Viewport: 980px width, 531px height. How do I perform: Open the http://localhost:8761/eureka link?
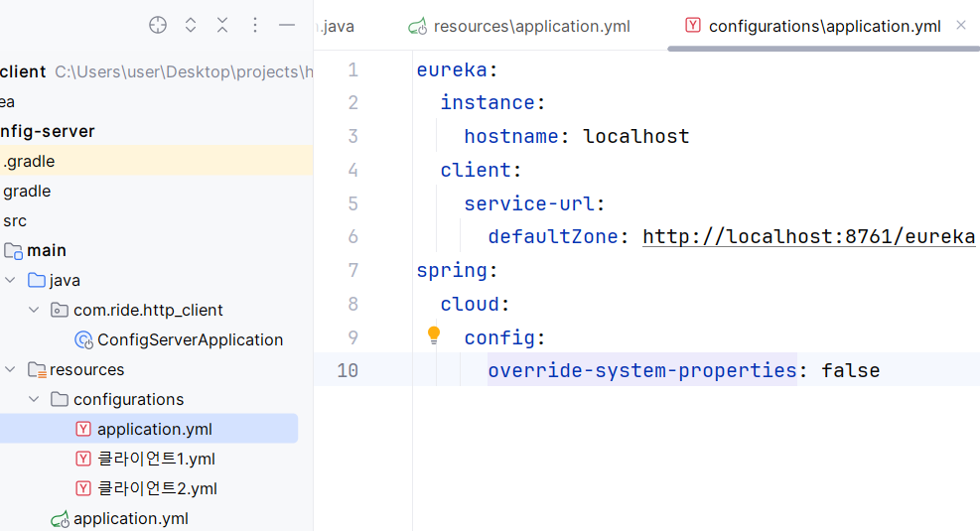(x=809, y=237)
